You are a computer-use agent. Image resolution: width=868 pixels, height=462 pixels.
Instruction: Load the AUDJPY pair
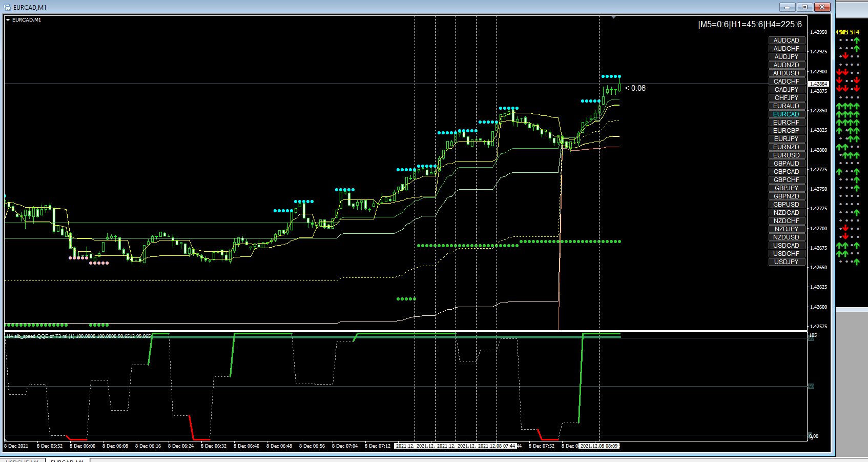[x=787, y=57]
